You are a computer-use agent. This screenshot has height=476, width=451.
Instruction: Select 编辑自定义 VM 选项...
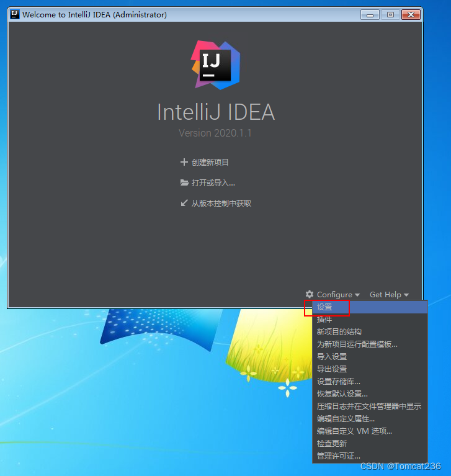pyautogui.click(x=370, y=431)
